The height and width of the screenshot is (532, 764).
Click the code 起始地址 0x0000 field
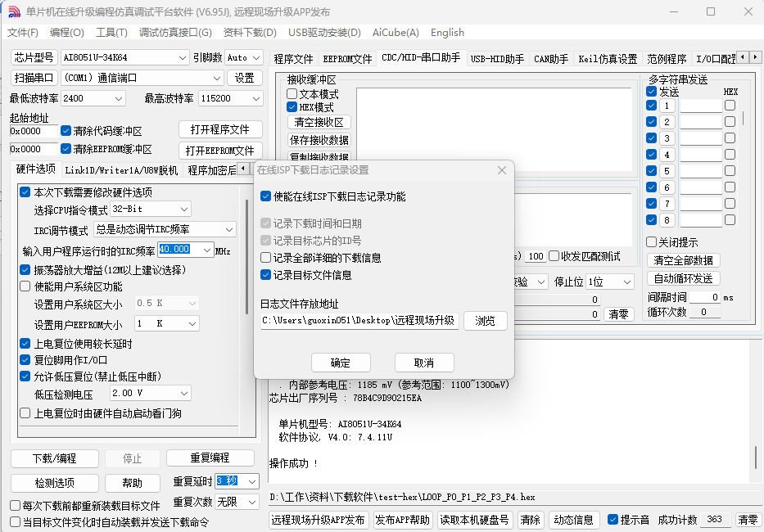point(33,131)
